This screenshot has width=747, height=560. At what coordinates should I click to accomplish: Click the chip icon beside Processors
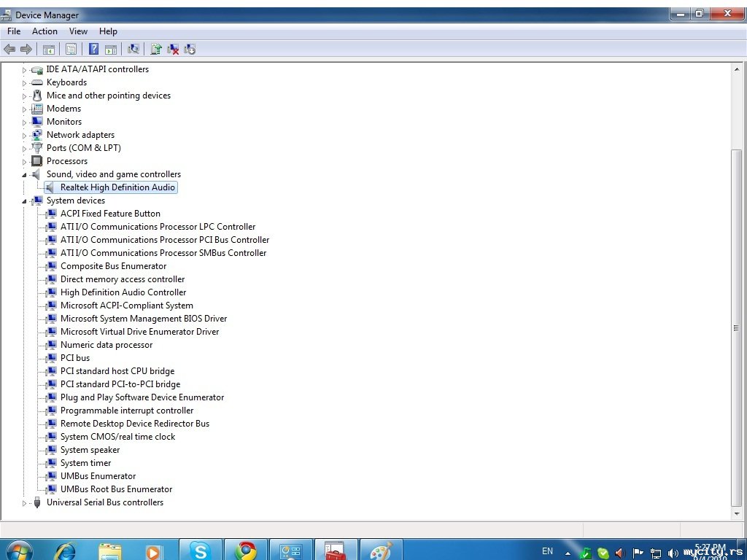pos(36,161)
